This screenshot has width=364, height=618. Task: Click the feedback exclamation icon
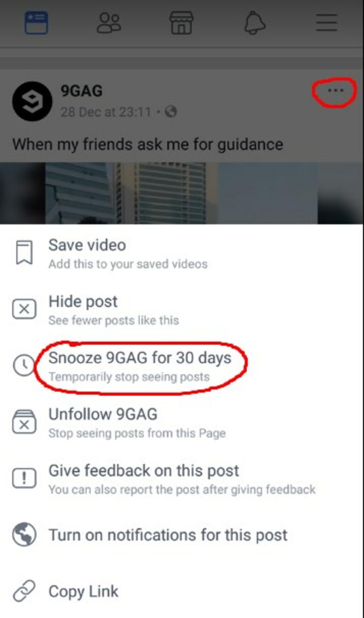click(x=24, y=478)
